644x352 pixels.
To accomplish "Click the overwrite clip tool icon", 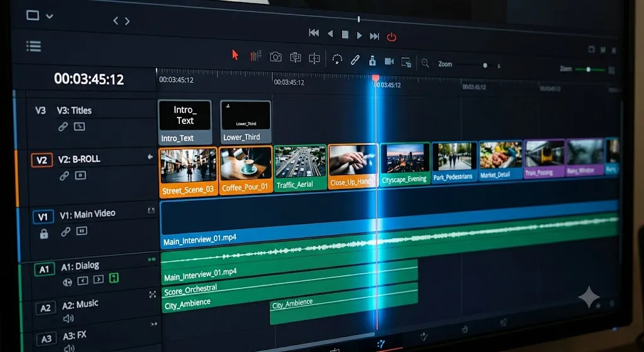I will [x=314, y=59].
